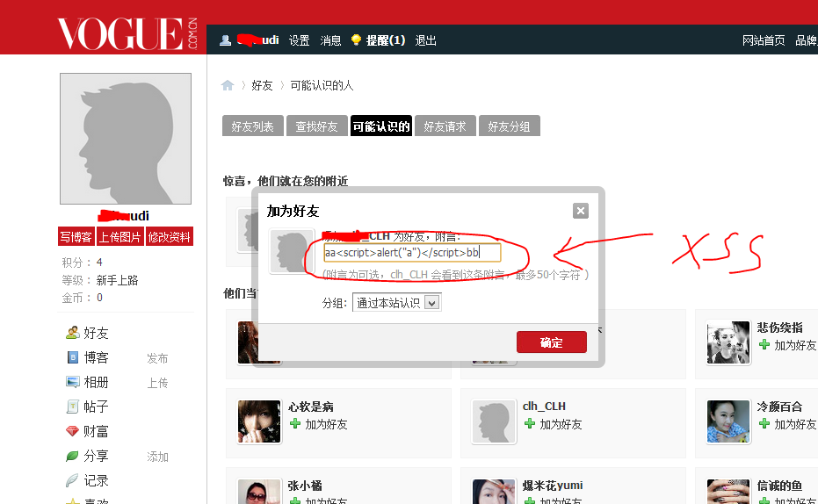
Task: Click 上传 next to 相册
Action: [x=157, y=383]
